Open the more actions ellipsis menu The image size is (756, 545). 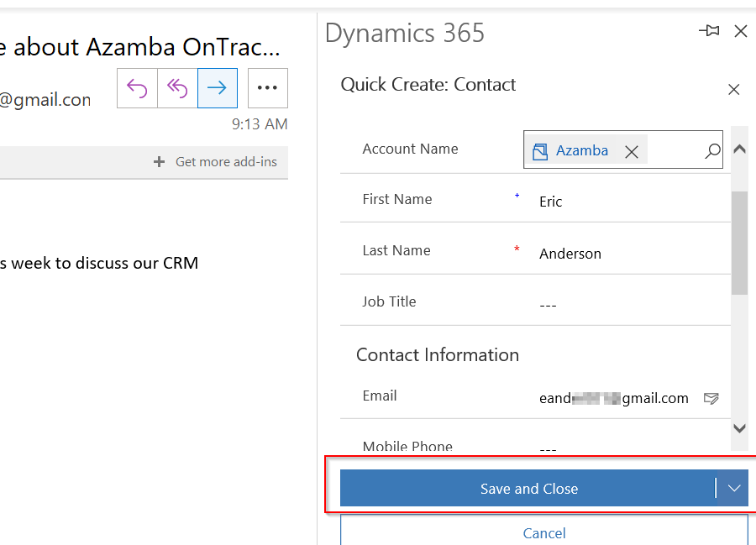(268, 88)
